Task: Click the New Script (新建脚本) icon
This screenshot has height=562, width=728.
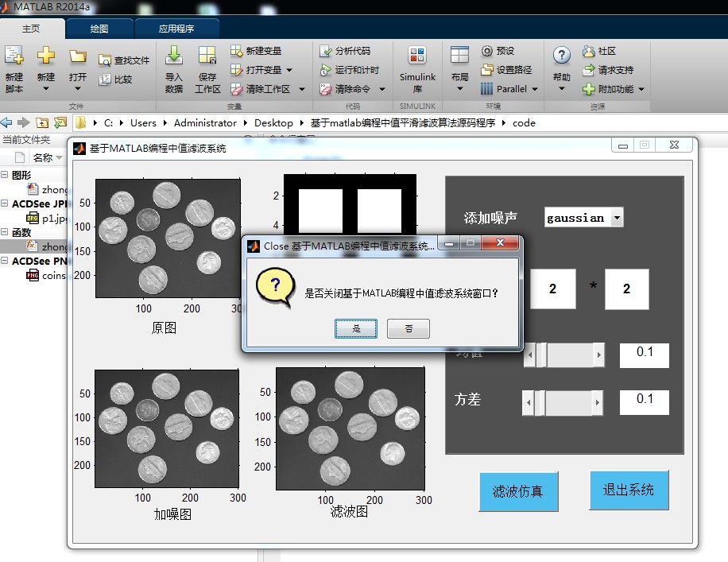Action: (14, 56)
